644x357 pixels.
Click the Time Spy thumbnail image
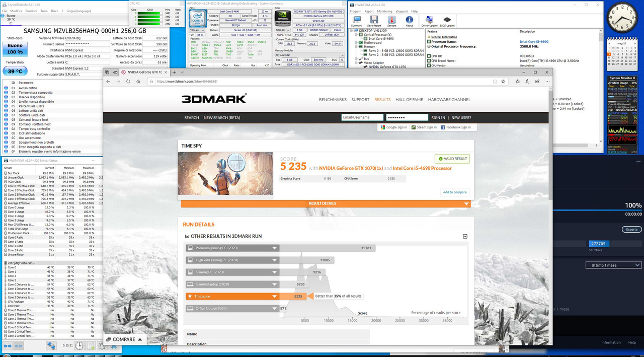225,173
